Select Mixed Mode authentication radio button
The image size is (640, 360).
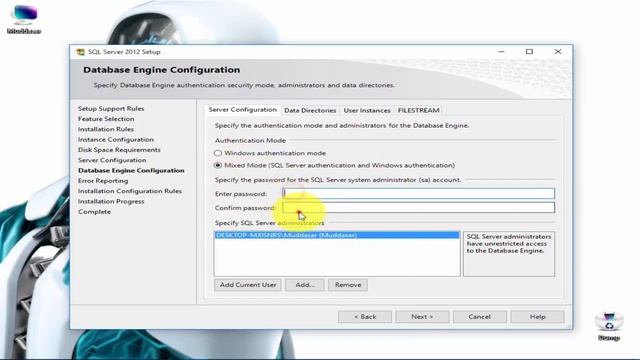218,165
